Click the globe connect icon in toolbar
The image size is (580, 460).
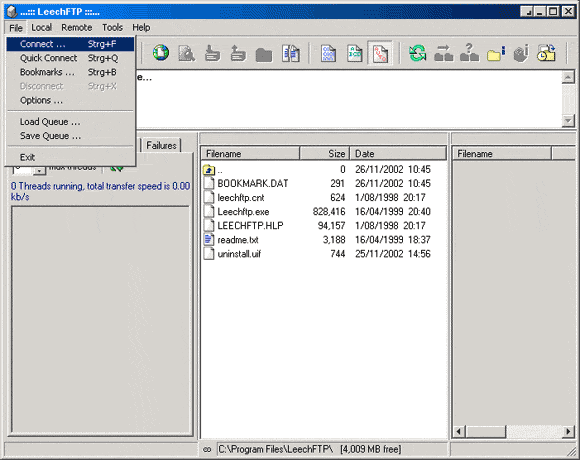pos(161,53)
